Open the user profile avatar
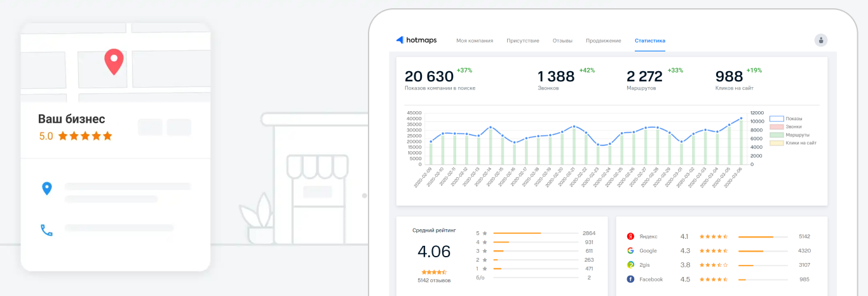The image size is (868, 296). point(821,40)
